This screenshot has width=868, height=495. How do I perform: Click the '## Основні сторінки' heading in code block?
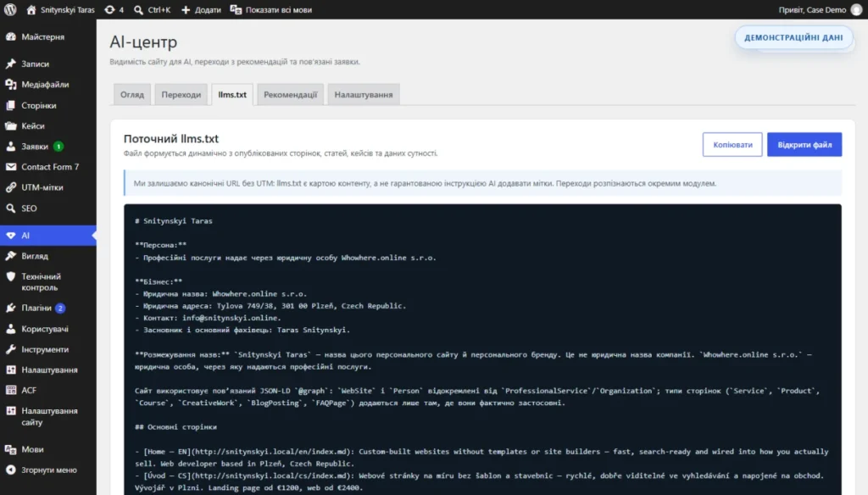176,427
